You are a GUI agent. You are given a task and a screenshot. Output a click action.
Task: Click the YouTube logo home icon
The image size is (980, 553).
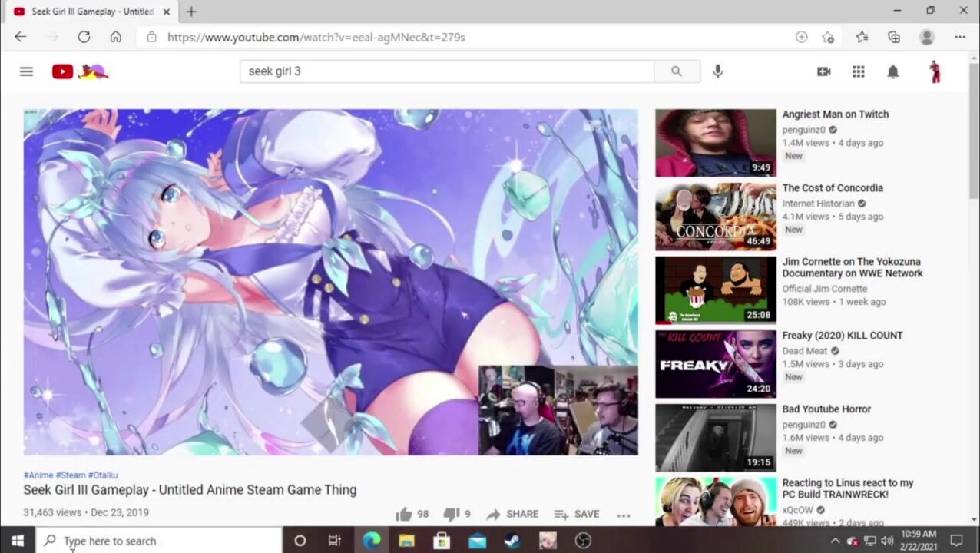pyautogui.click(x=63, y=71)
